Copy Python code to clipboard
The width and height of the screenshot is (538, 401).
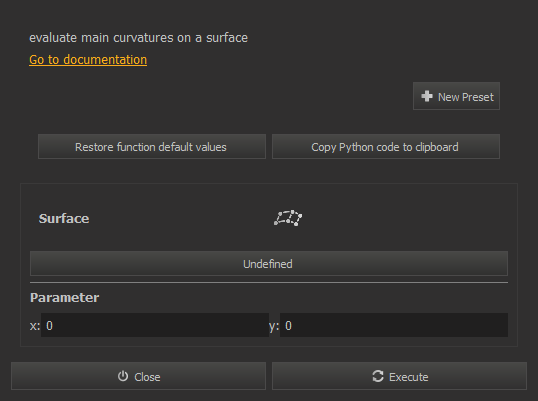pos(386,146)
